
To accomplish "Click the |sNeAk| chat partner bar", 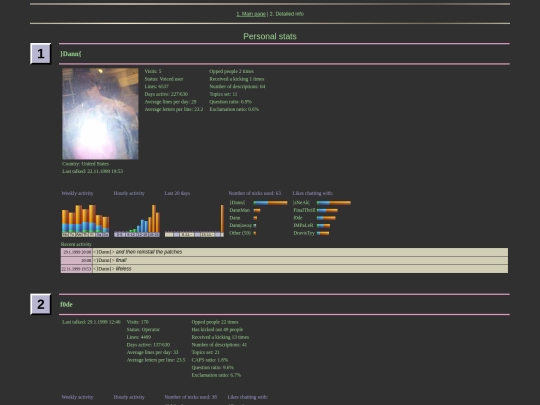I will pos(334,203).
